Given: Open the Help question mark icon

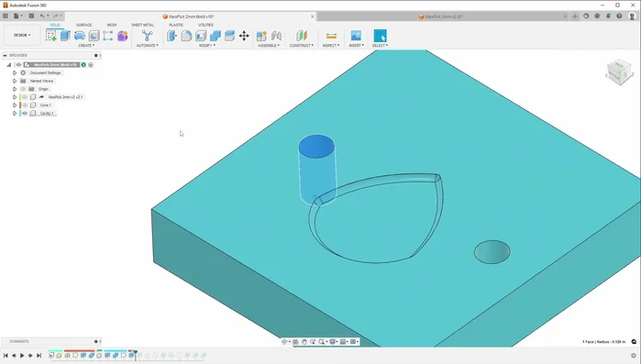Looking at the screenshot, I should point(619,16).
